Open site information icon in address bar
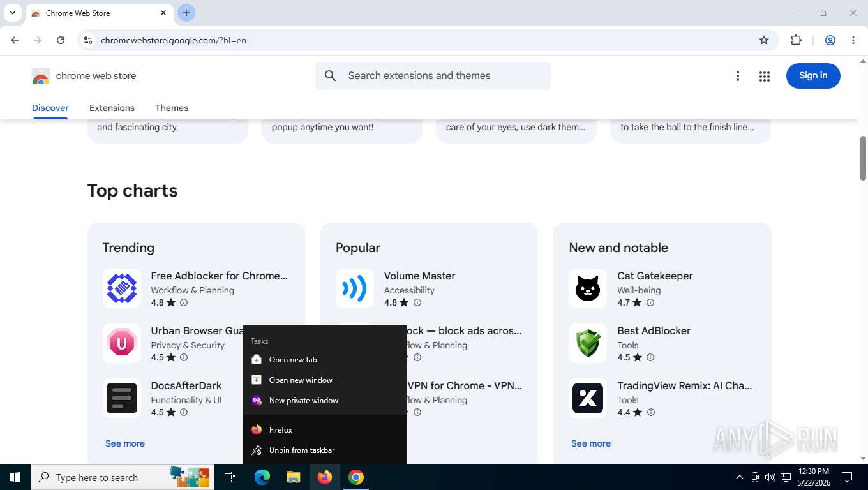The image size is (868, 490). click(x=88, y=40)
